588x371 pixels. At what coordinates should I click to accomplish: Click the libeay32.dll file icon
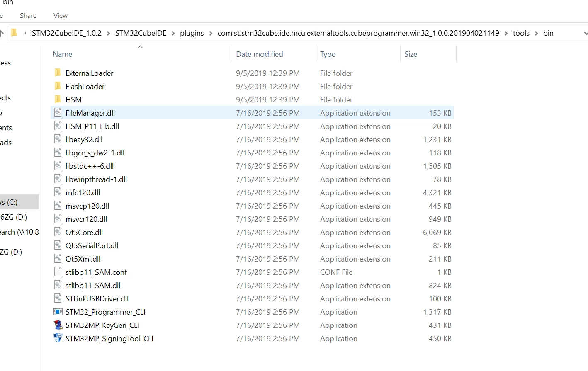(x=58, y=139)
